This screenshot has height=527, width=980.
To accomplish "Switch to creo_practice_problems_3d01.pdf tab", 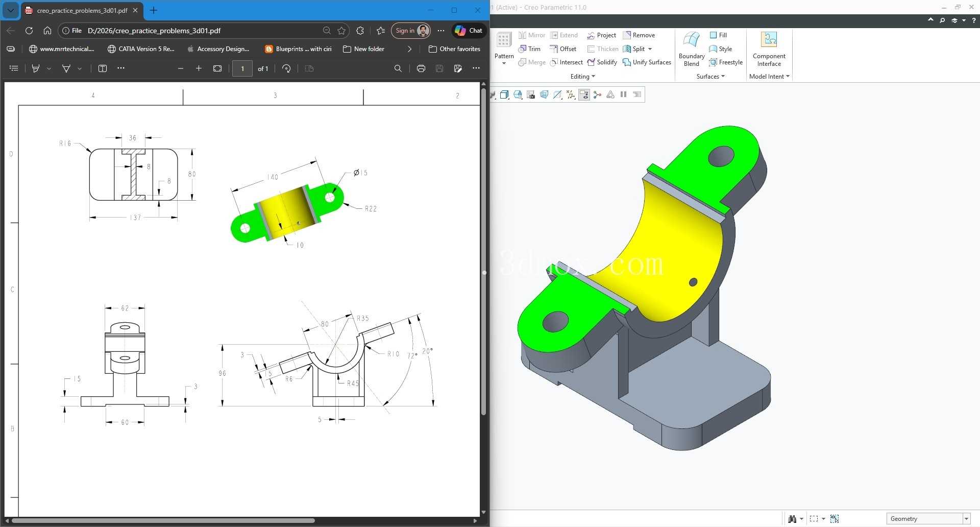I will [82, 10].
